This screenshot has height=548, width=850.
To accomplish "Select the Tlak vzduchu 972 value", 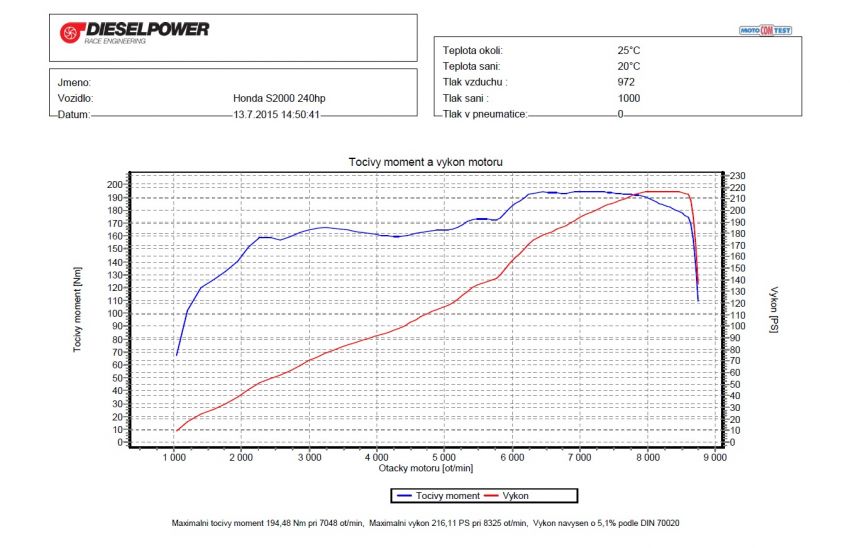I will tap(626, 82).
